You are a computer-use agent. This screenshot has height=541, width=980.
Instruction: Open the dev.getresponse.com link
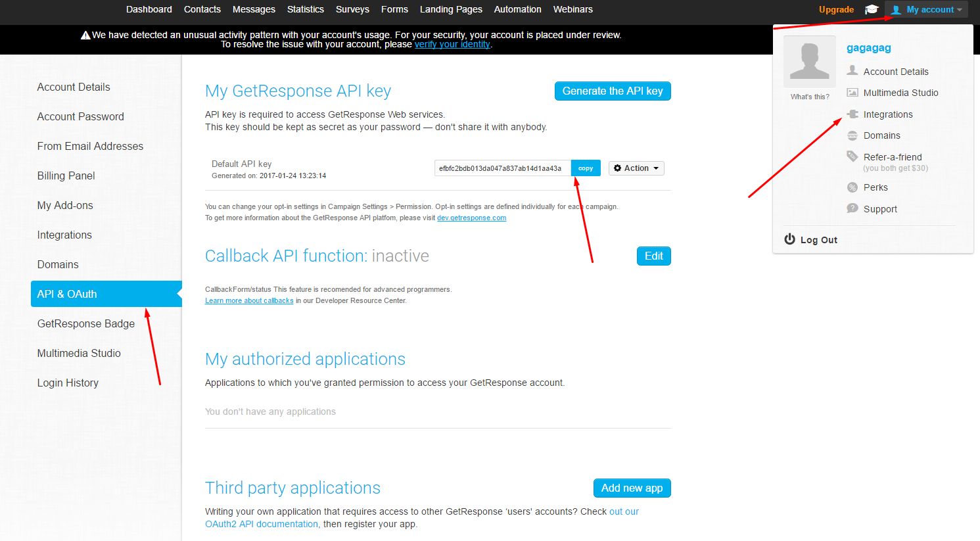pos(471,218)
